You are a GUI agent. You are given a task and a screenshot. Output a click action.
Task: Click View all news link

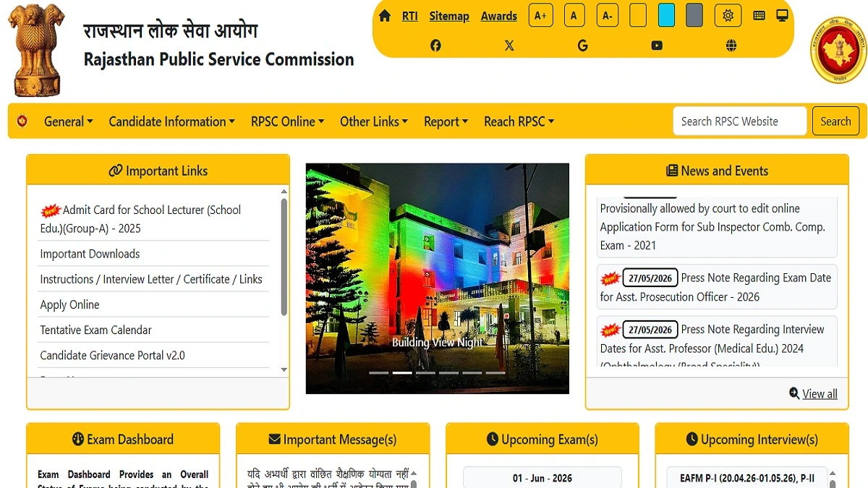point(820,393)
